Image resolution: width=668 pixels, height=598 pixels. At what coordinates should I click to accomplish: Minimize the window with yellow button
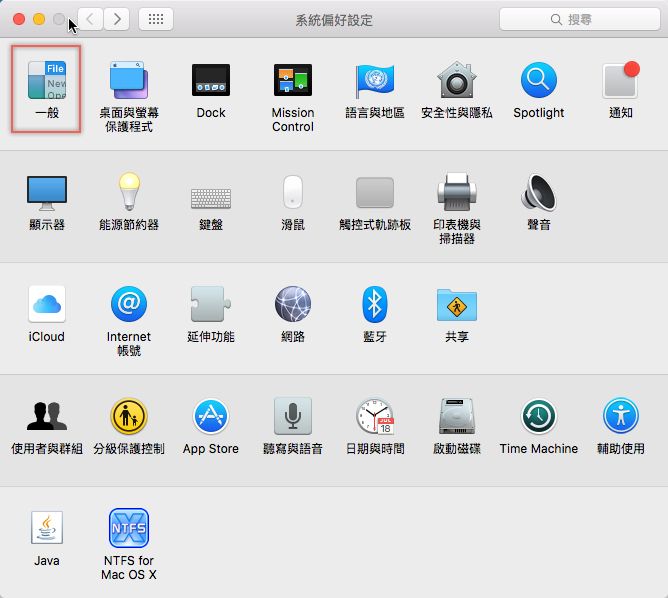(39, 19)
